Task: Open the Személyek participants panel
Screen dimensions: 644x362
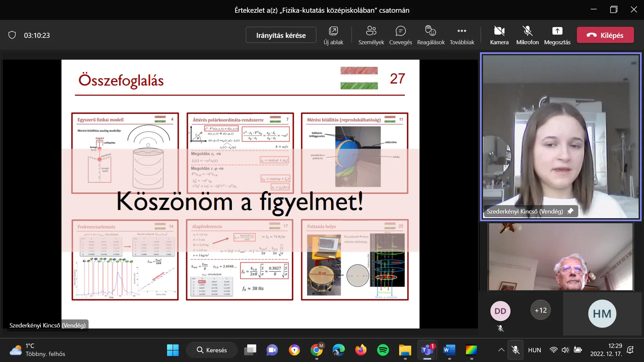Action: click(371, 35)
